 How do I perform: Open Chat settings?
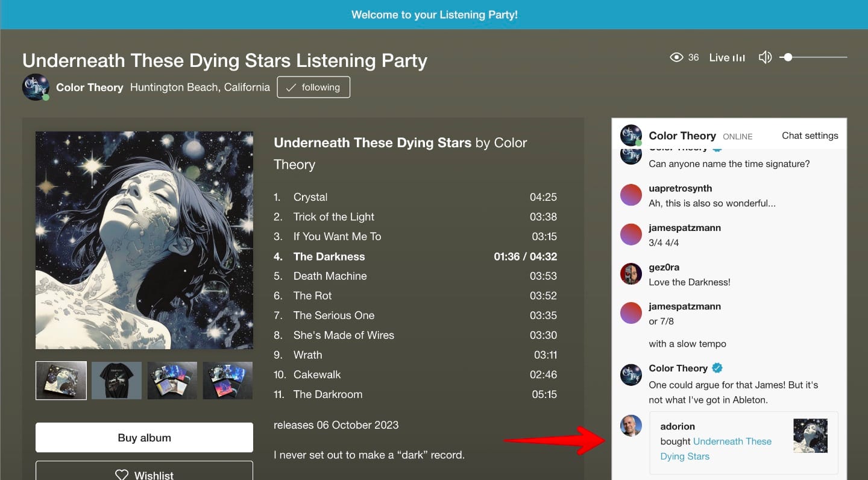810,136
